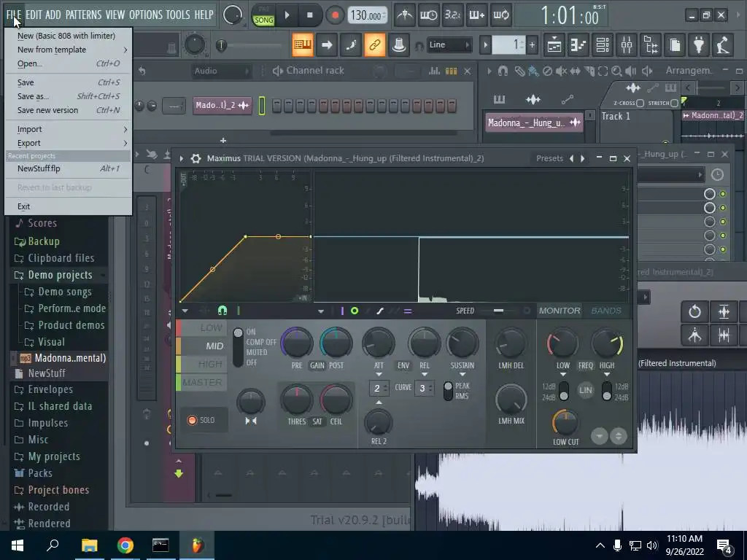
Task: Click the loop recording icon
Action: pyautogui.click(x=500, y=15)
